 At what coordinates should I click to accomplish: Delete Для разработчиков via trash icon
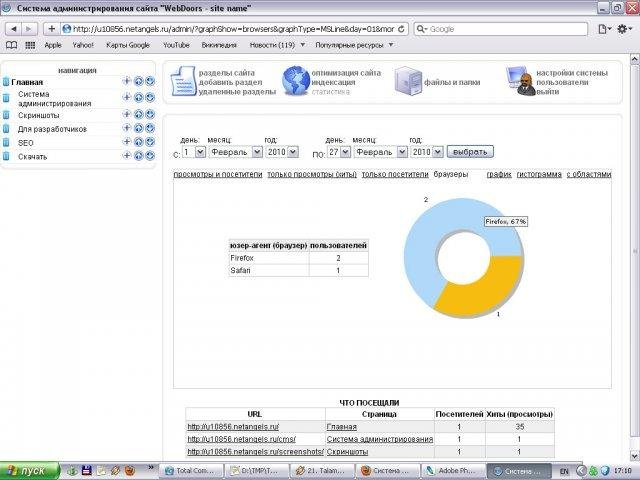pyautogui.click(x=6, y=129)
